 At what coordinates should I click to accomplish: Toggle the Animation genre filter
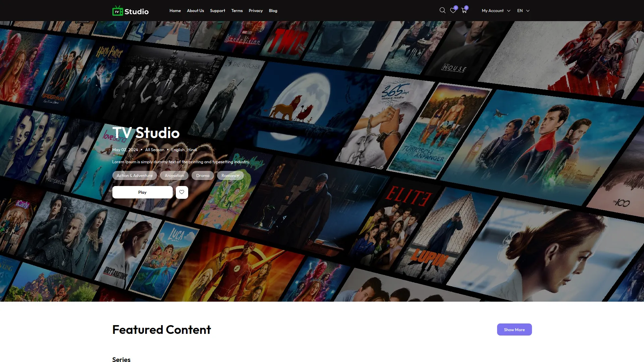174,175
